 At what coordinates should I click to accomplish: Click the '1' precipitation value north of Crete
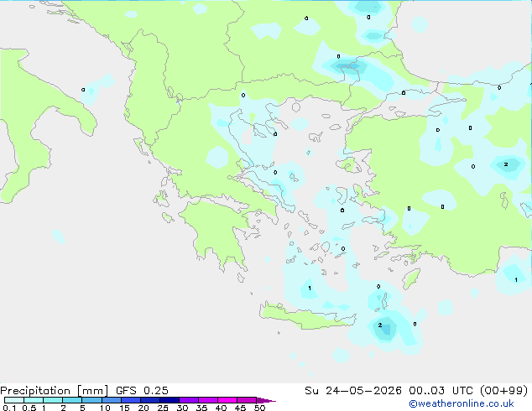310,289
